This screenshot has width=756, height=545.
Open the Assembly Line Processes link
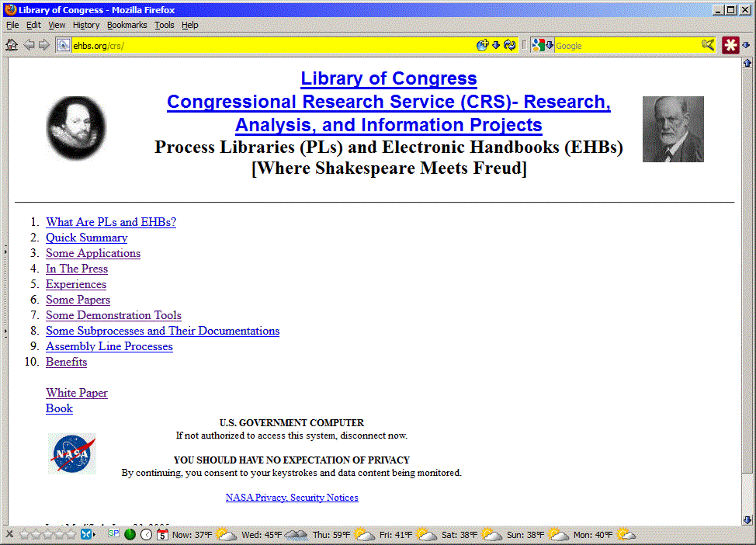click(109, 346)
